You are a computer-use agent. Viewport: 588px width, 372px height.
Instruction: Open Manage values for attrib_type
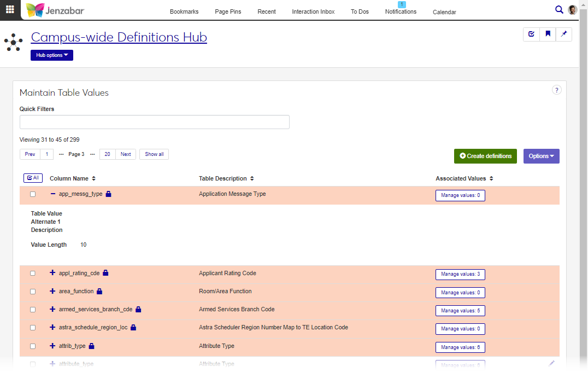point(460,347)
